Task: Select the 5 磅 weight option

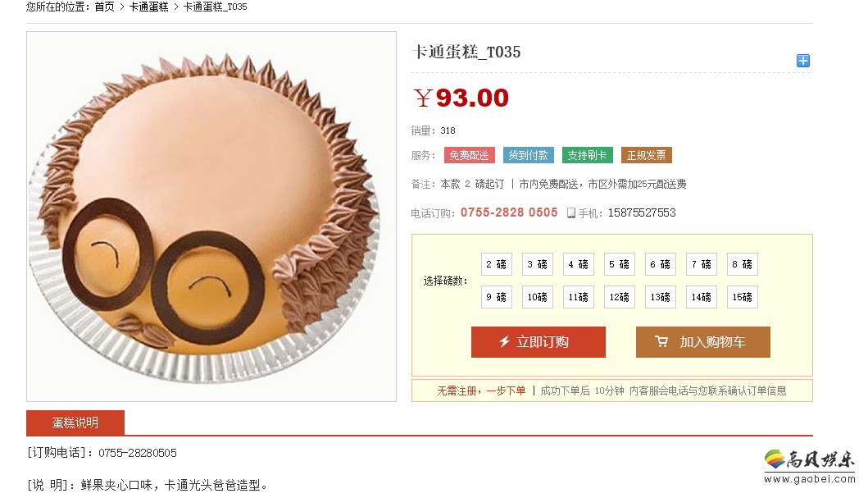Action: 620,264
